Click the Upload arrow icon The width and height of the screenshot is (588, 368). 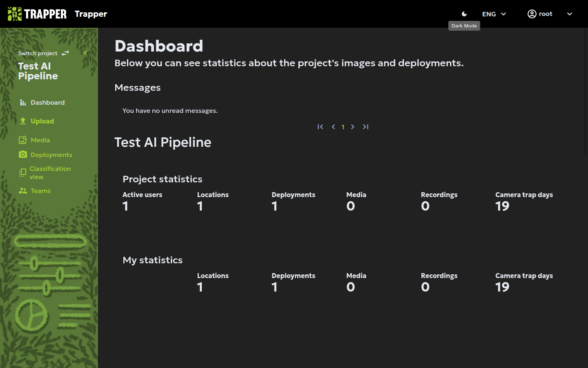tap(23, 121)
